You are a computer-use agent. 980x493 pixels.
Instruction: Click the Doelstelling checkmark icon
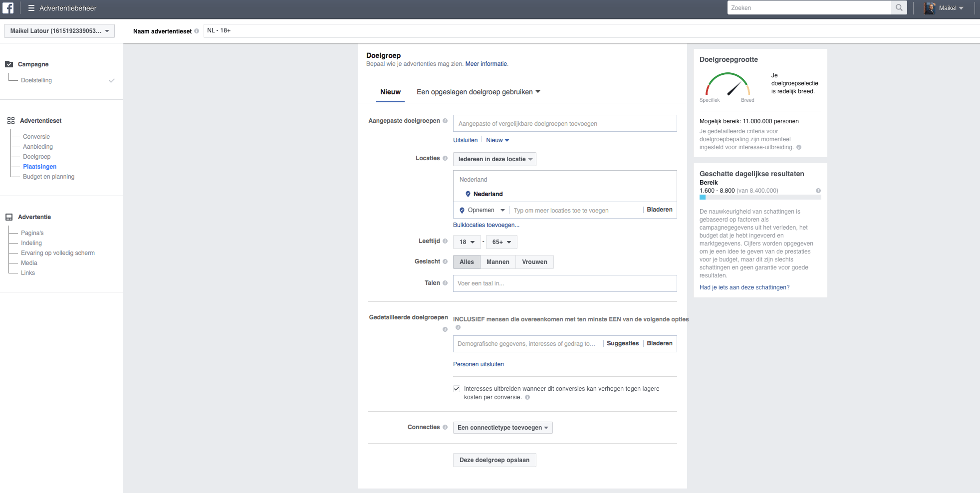click(x=112, y=80)
